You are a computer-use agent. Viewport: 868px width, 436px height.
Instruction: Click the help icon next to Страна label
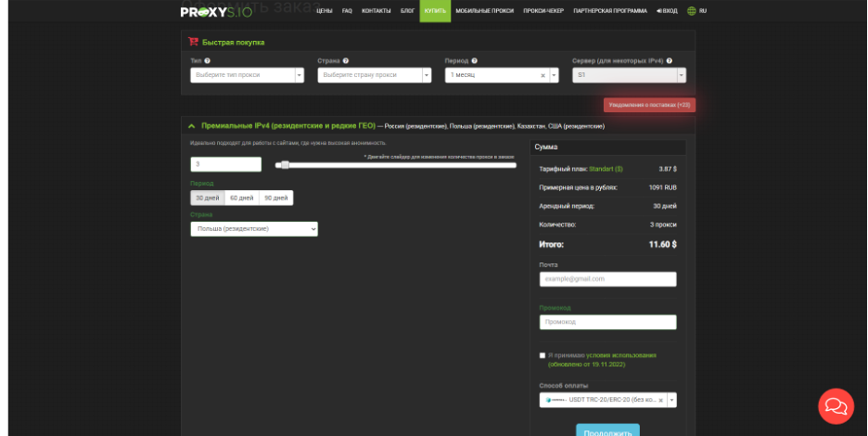(x=345, y=61)
